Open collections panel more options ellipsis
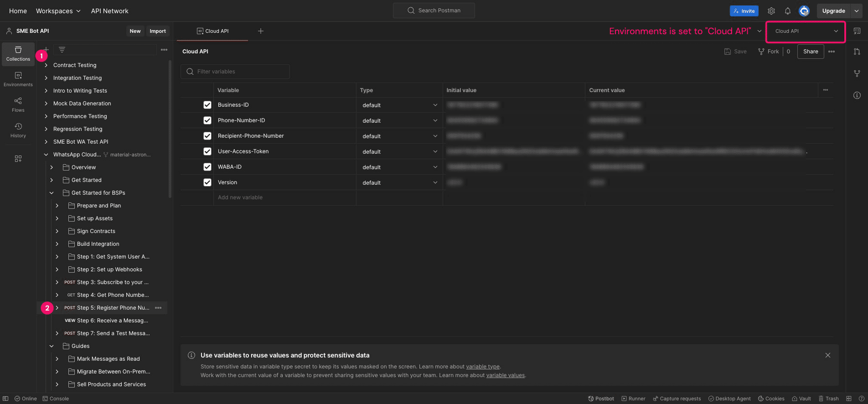The image size is (868, 404). [x=164, y=50]
